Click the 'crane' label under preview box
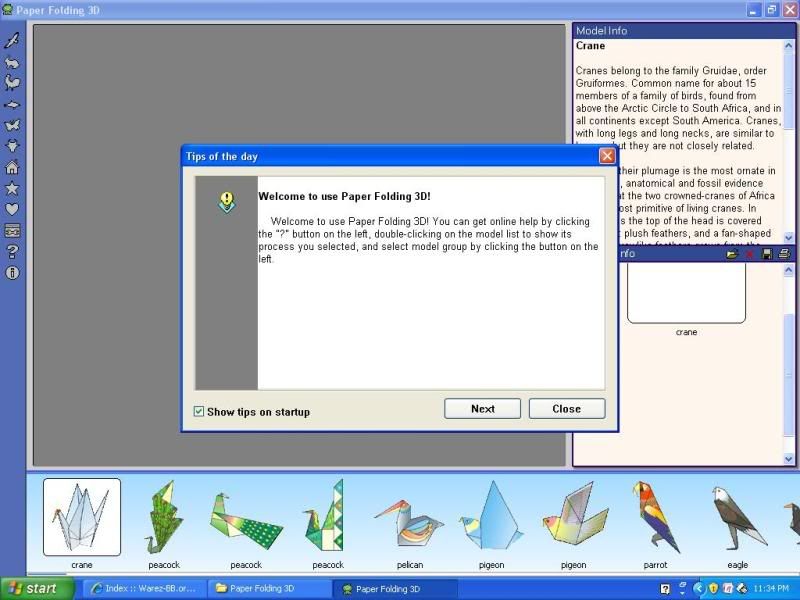Viewport: 800px width, 600px height. click(686, 332)
